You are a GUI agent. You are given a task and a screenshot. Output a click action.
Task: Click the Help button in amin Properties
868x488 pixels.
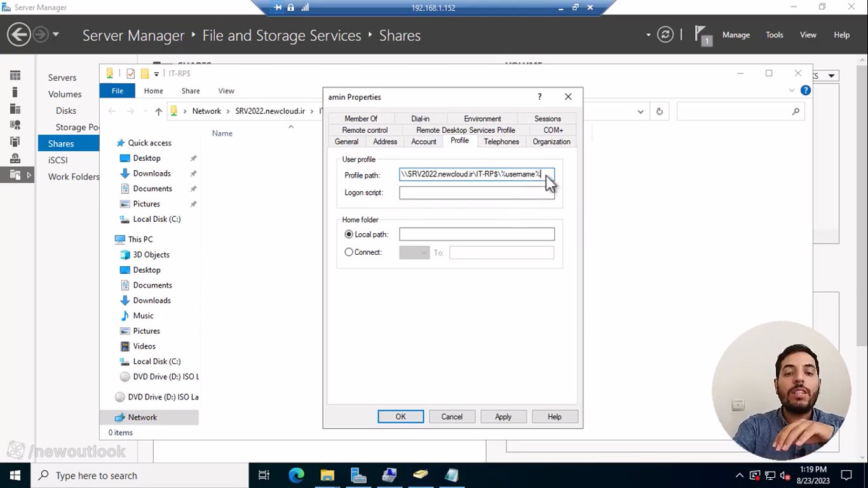pos(555,417)
